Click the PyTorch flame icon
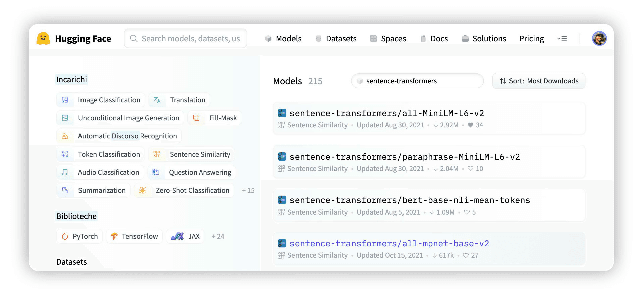The image size is (644, 295). (x=65, y=236)
